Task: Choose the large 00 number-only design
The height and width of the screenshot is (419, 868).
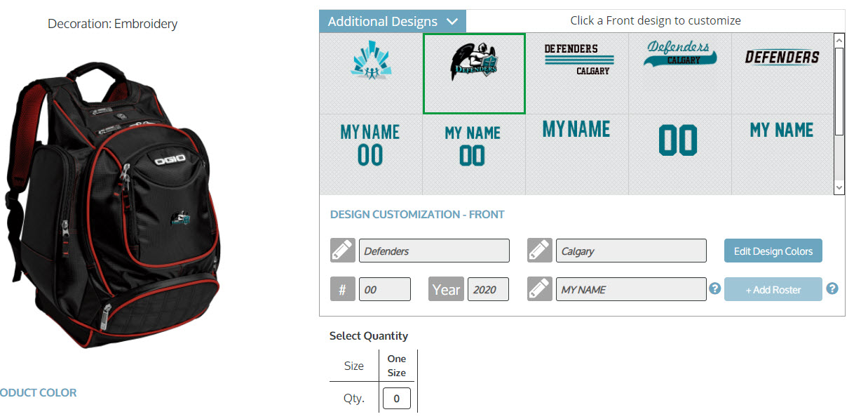Action: [678, 142]
